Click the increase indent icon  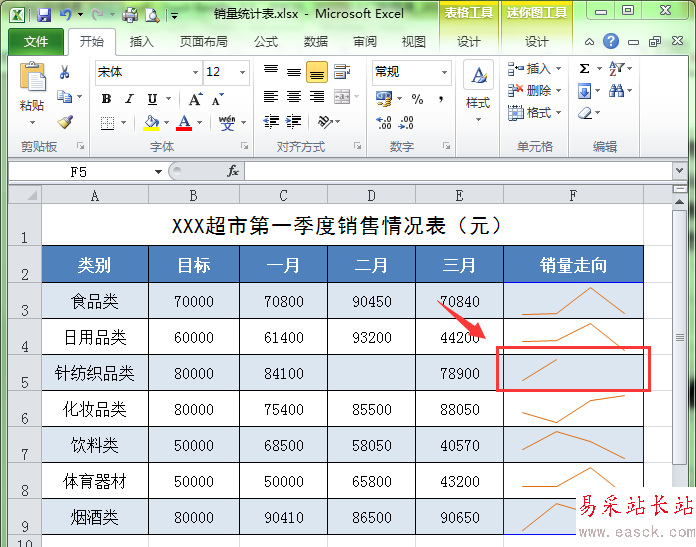[x=293, y=121]
